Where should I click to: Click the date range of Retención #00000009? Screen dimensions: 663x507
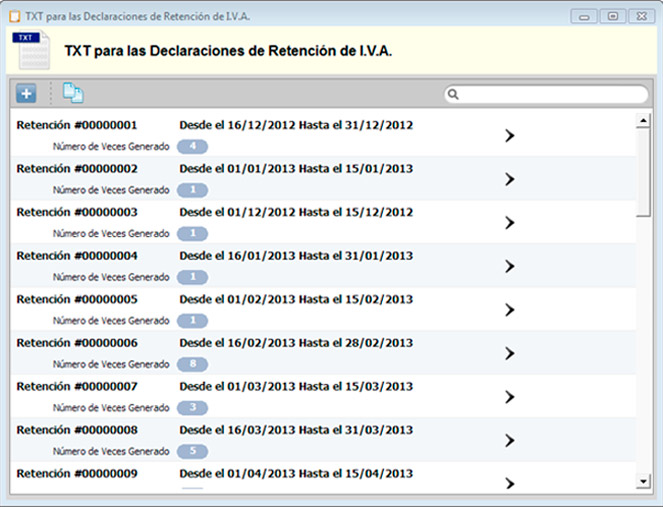coord(295,473)
